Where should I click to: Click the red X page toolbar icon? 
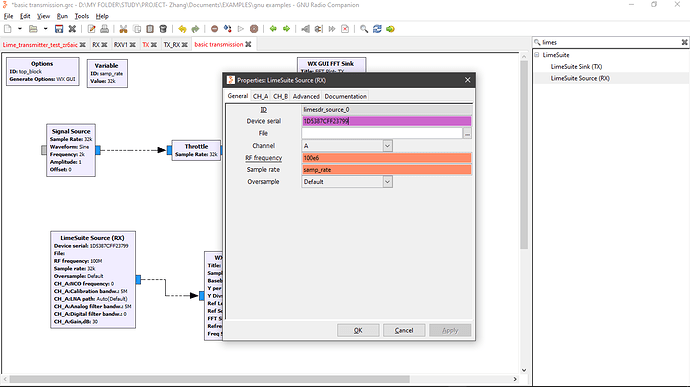coord(345,29)
